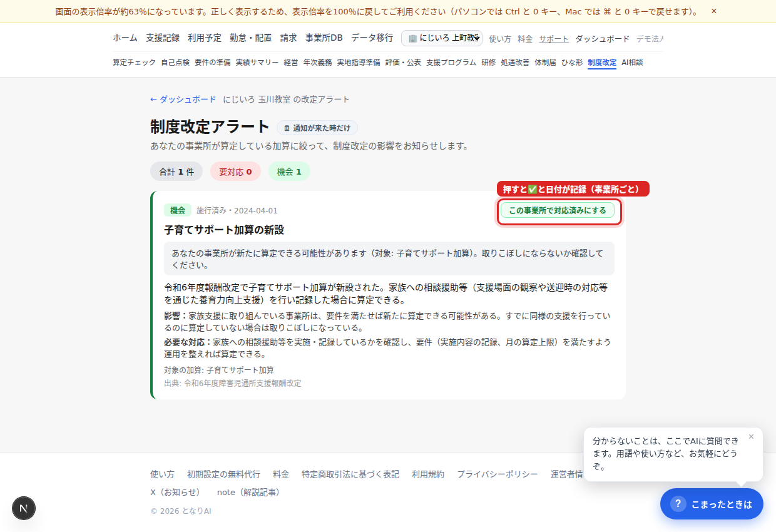The width and height of the screenshot is (776, 532).
Task: Switch to AI相談 tab
Action: [x=632, y=63]
